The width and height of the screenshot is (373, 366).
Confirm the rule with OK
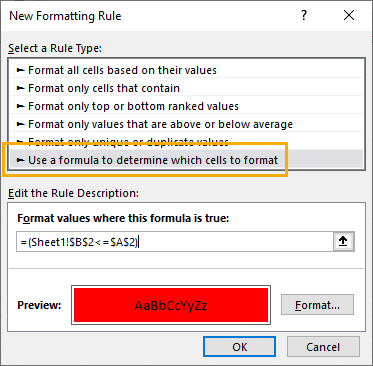[x=239, y=347]
